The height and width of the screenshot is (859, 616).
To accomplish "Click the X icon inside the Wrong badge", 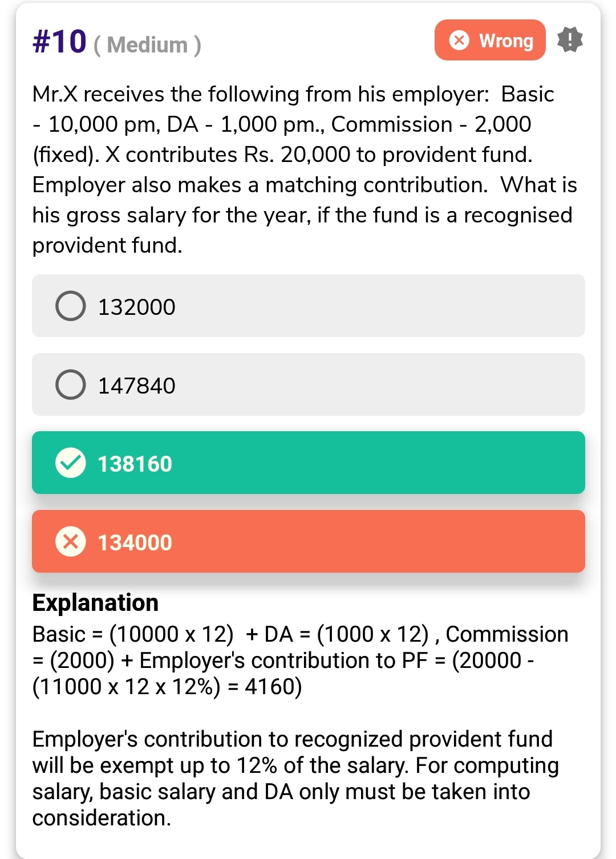I will pyautogui.click(x=459, y=40).
